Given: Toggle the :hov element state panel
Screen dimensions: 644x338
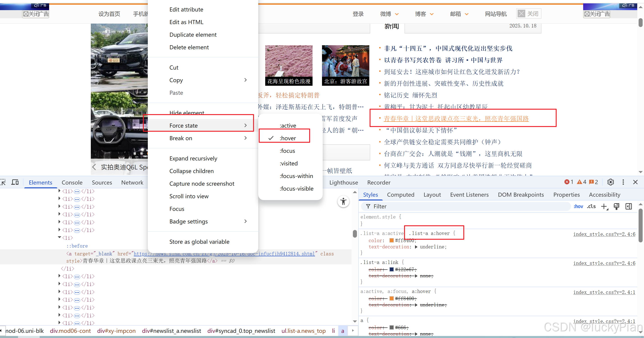Looking at the screenshot, I should [x=578, y=206].
